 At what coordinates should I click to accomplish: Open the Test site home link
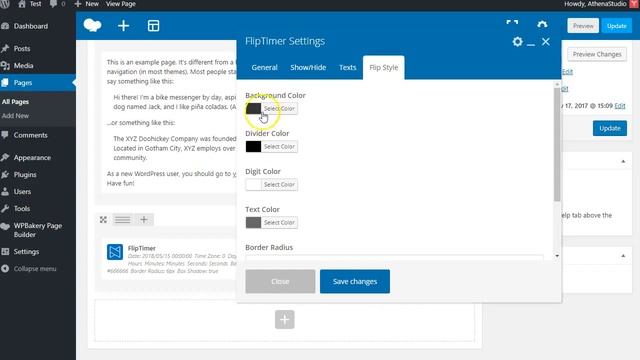coord(30,4)
